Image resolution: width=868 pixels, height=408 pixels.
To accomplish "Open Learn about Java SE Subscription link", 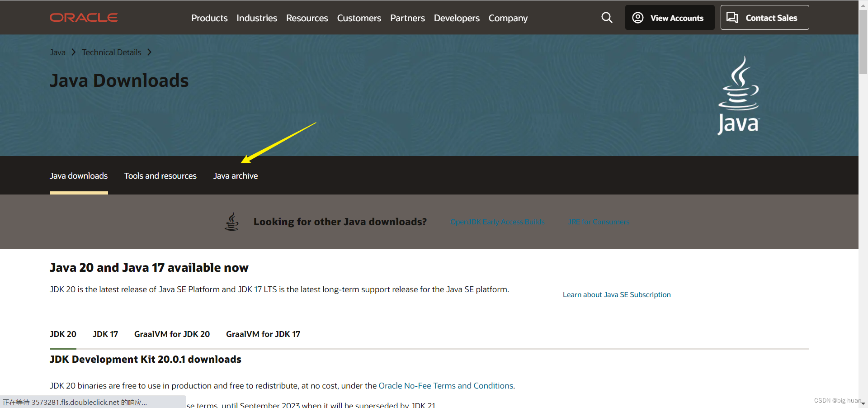I will pyautogui.click(x=617, y=294).
